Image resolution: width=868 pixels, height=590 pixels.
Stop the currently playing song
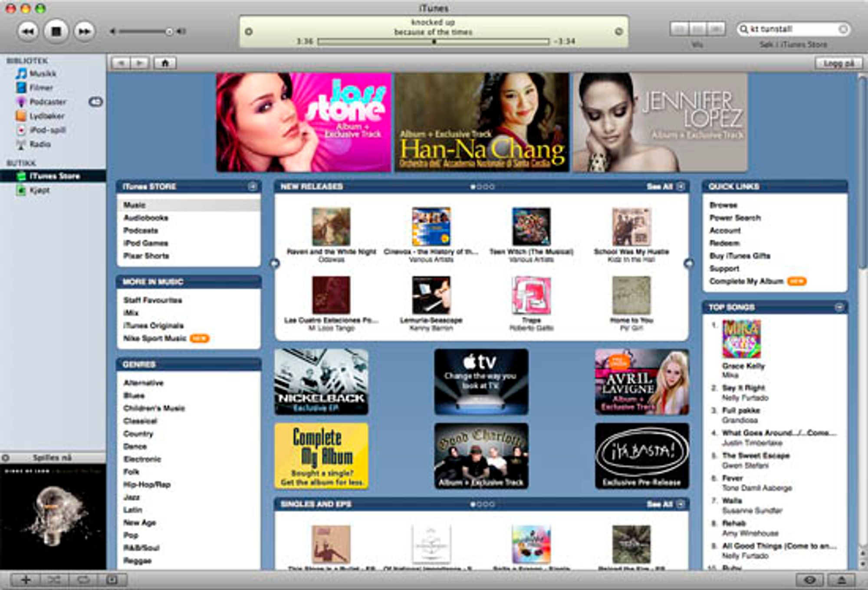click(x=56, y=31)
